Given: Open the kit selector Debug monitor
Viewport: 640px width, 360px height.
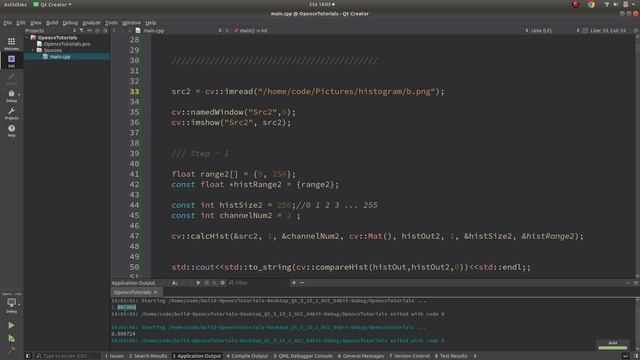Looking at the screenshot, I should [11, 304].
